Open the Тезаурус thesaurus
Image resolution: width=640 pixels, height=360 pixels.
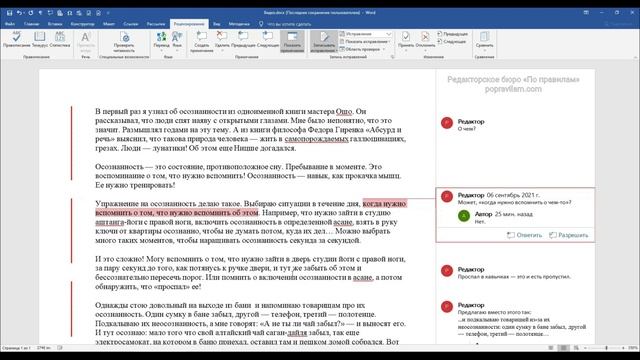click(40, 40)
